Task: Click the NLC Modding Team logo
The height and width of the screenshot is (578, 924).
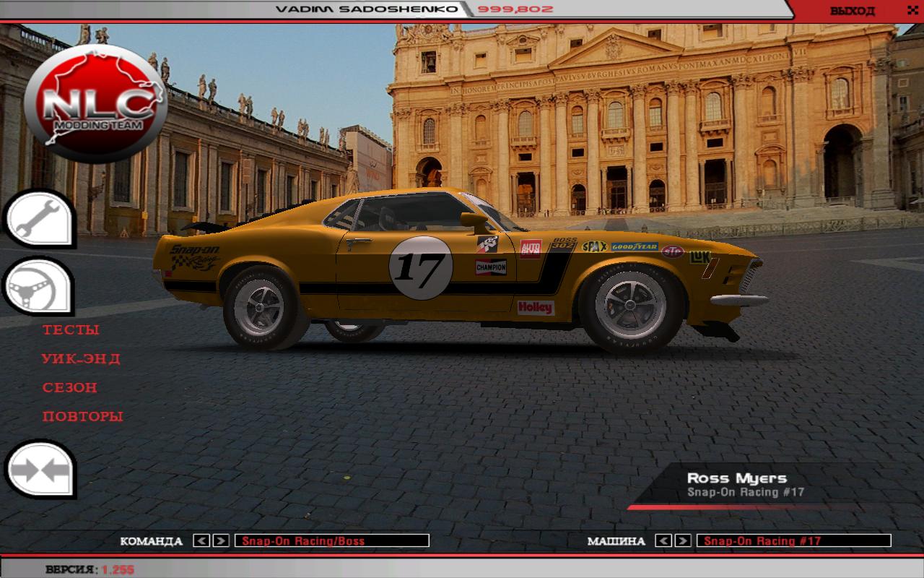Action: pyautogui.click(x=95, y=104)
